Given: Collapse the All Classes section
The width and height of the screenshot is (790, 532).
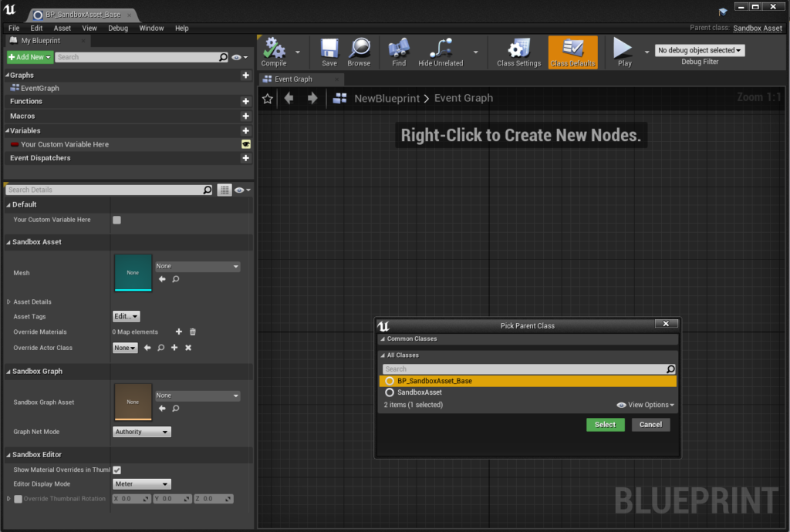Looking at the screenshot, I should tap(383, 355).
